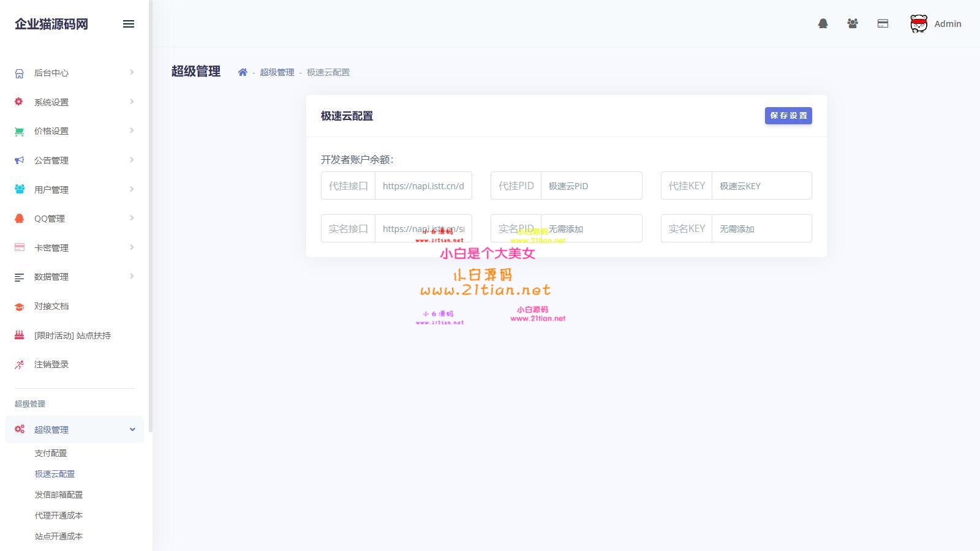Switch to the 发信邮箱配置 page
This screenshot has height=551, width=980.
point(59,495)
